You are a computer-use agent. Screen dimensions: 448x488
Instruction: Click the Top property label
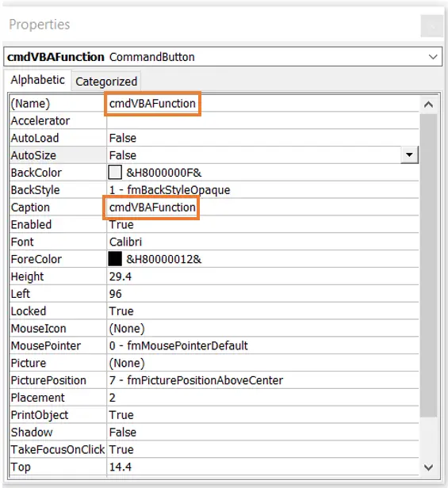pos(21,467)
